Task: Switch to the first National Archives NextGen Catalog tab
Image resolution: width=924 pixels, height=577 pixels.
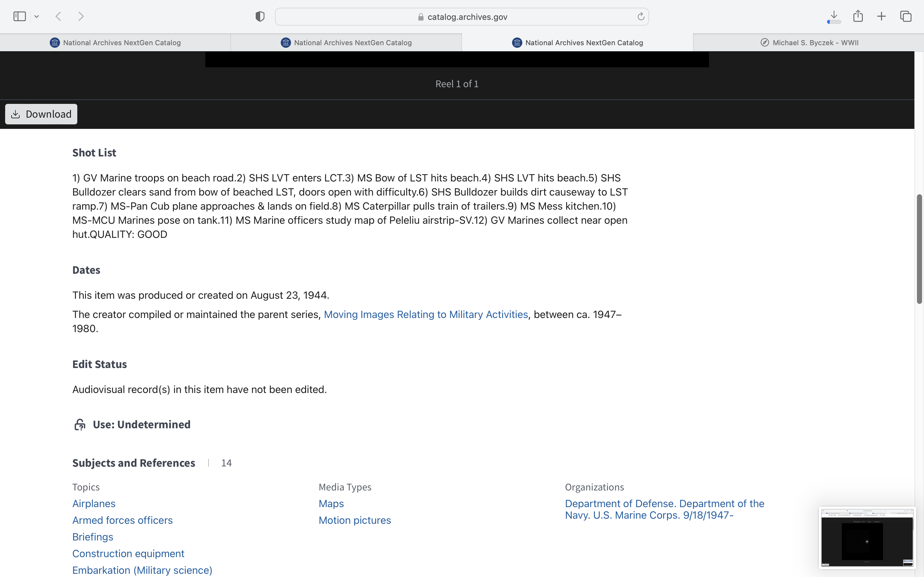Action: (x=115, y=43)
